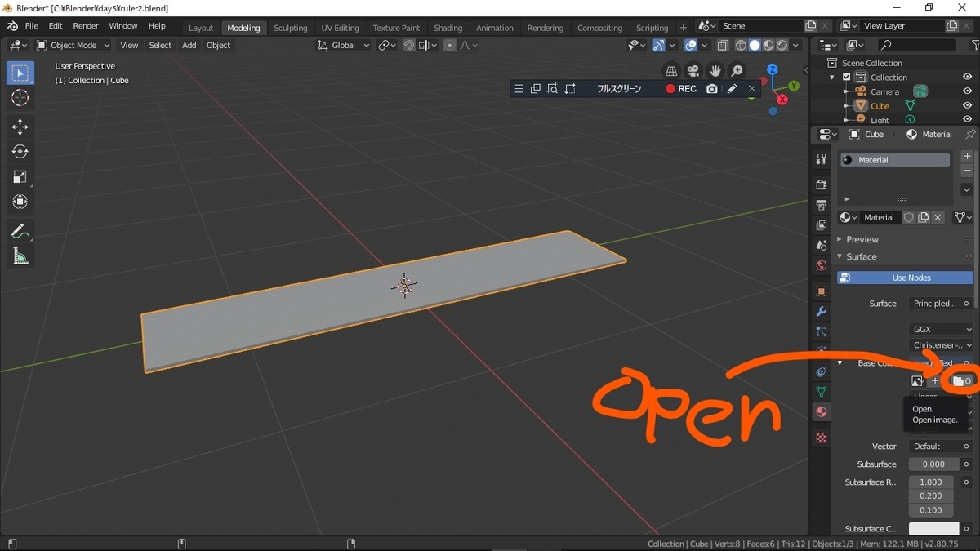Click the フルスクリーン fullscreen button

619,89
